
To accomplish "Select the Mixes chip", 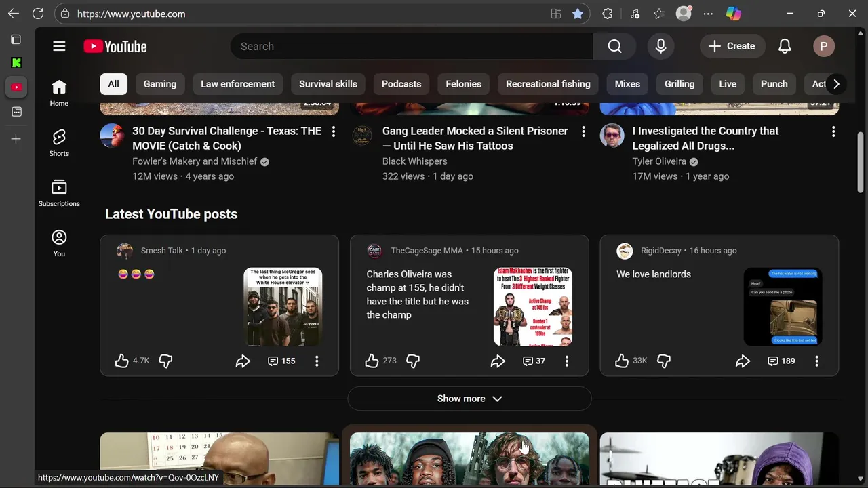I will click(627, 84).
